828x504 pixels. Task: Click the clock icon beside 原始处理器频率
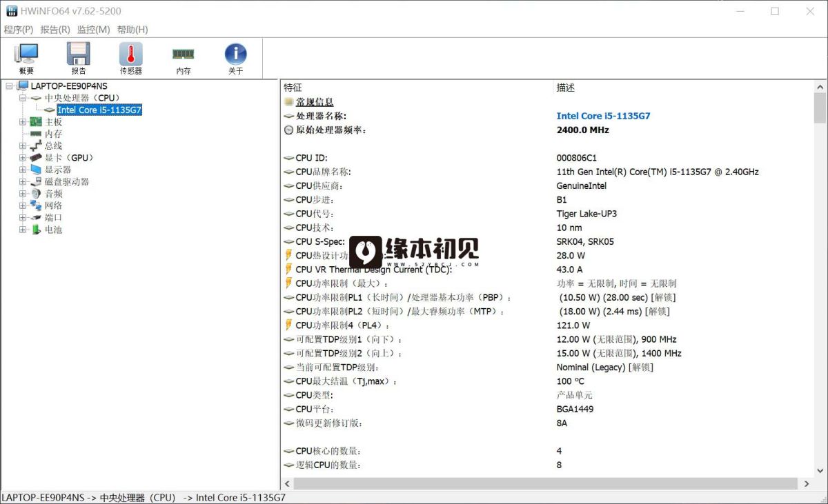tap(289, 130)
